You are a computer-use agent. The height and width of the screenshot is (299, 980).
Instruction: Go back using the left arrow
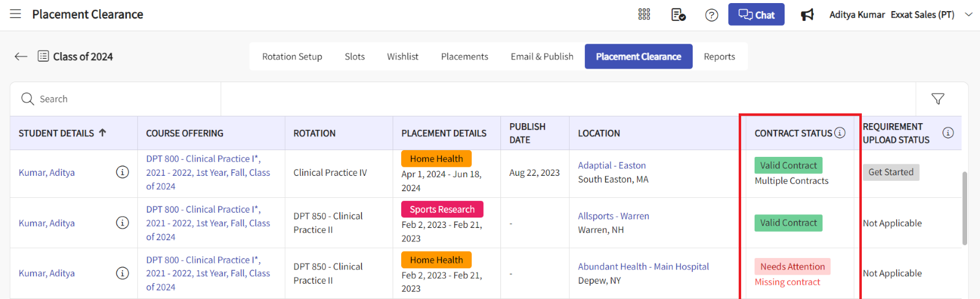tap(21, 56)
